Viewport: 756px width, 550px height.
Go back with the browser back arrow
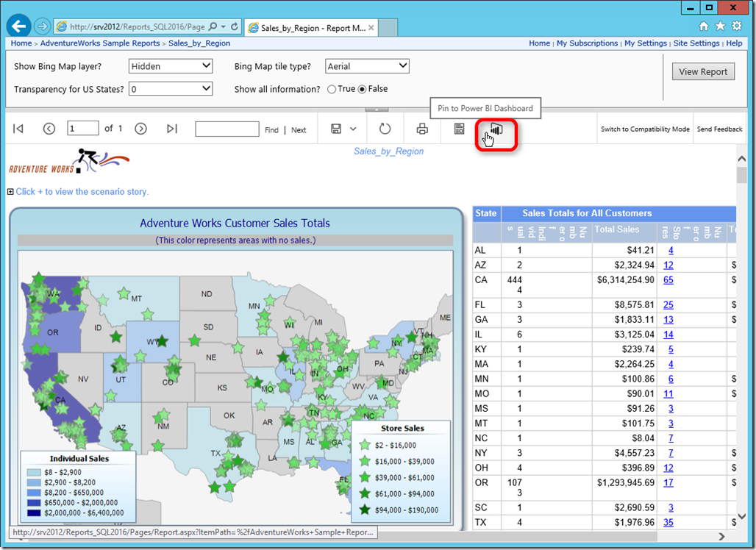(19, 26)
